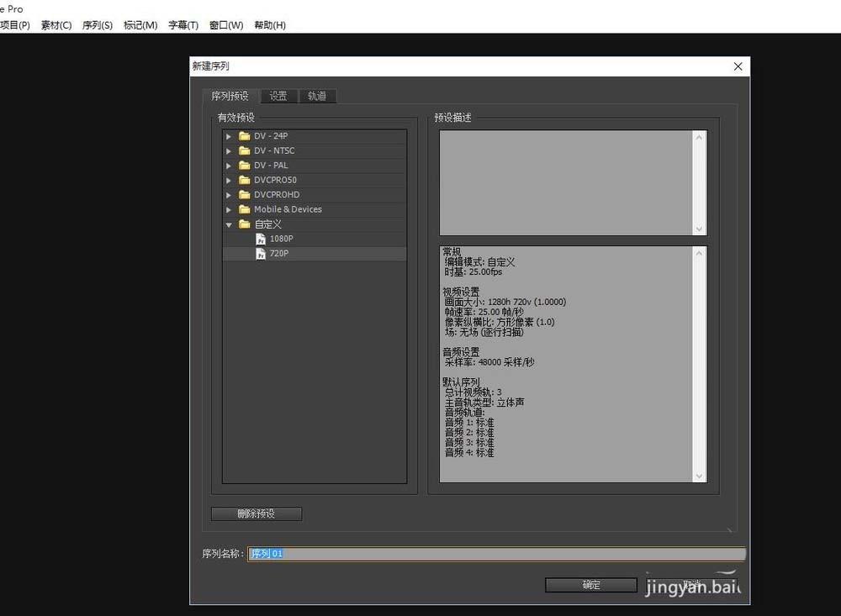
Task: Click the DV - NTSC folder icon
Action: coord(244,151)
